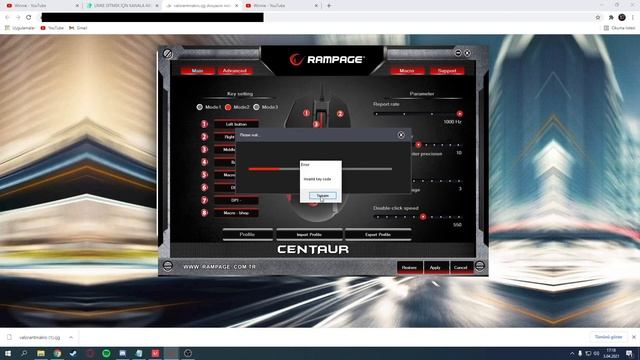
Task: Open File Explorer from taskbar
Action: tap(41, 353)
